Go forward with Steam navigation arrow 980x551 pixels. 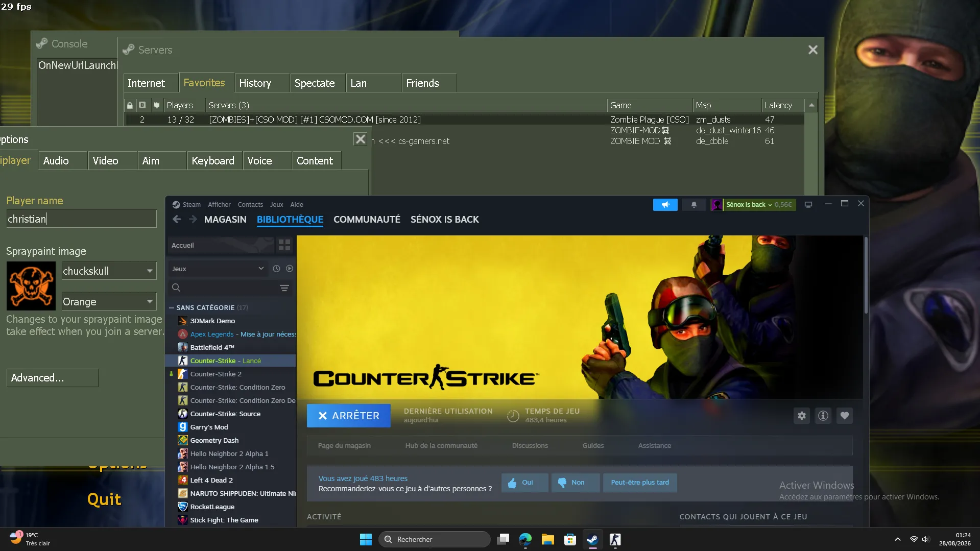(193, 219)
